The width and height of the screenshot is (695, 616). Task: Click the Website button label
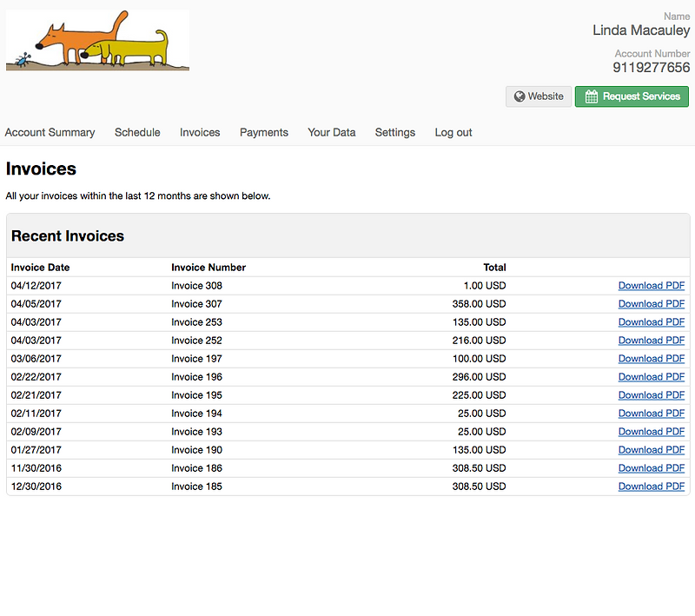point(546,96)
